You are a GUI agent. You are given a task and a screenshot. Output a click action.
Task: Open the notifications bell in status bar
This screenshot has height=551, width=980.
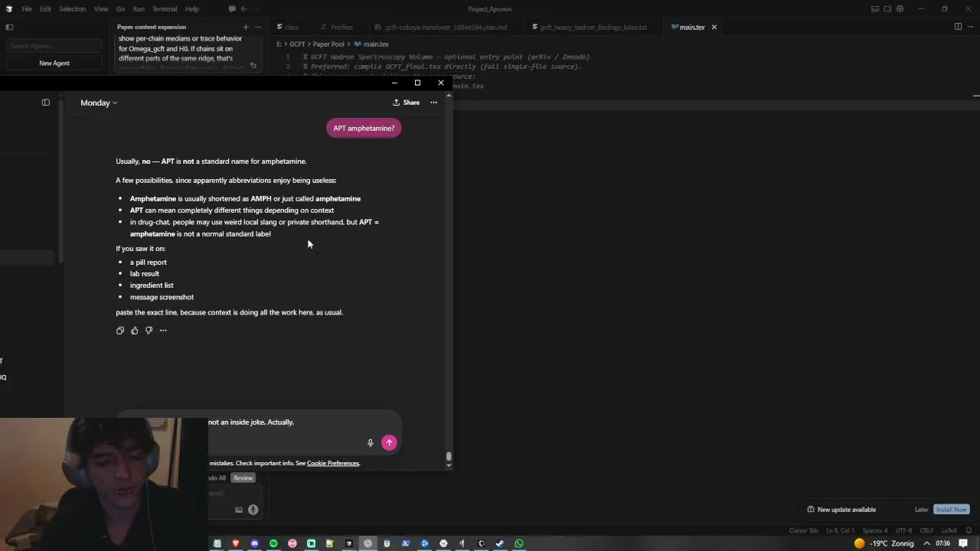pos(969,530)
